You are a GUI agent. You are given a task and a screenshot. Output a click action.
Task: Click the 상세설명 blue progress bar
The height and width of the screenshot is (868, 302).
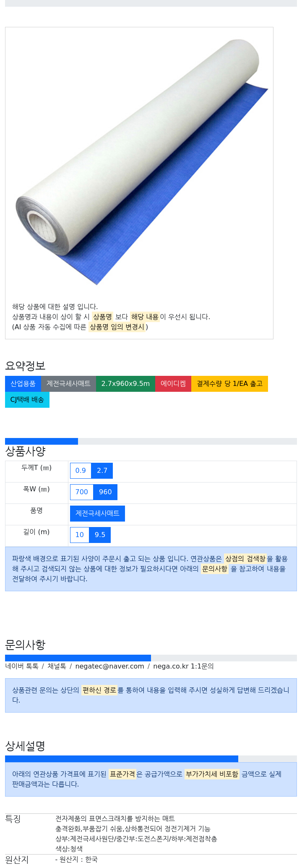(122, 759)
